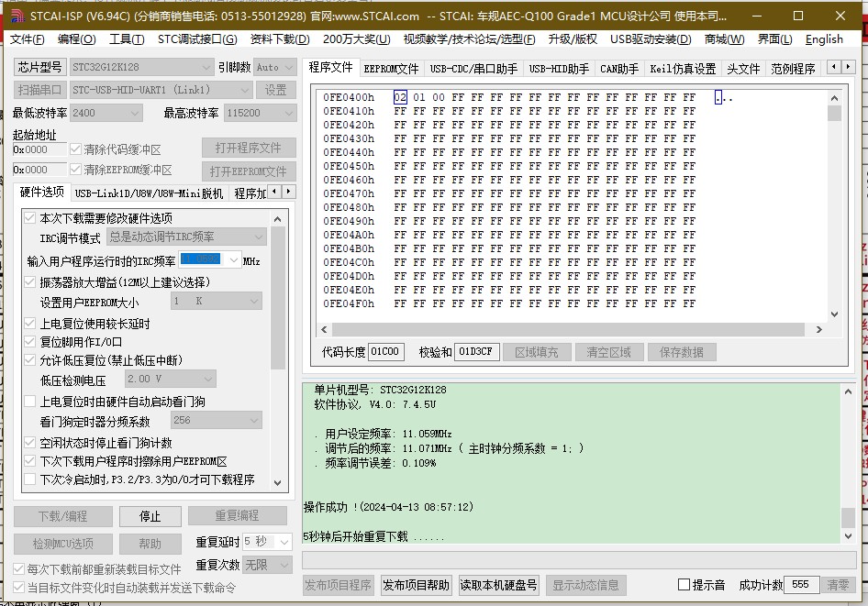Click right arrow of hardware options tab strip
This screenshot has width=868, height=606.
coord(288,192)
